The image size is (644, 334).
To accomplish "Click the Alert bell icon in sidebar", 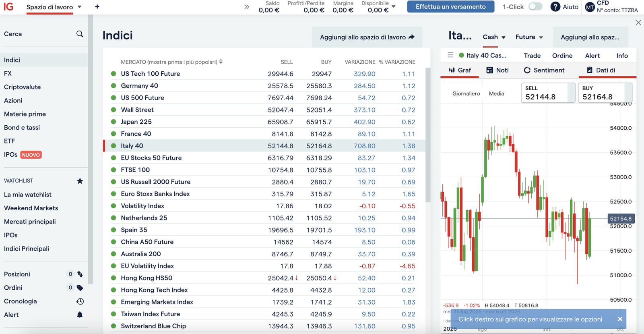I will tap(80, 315).
